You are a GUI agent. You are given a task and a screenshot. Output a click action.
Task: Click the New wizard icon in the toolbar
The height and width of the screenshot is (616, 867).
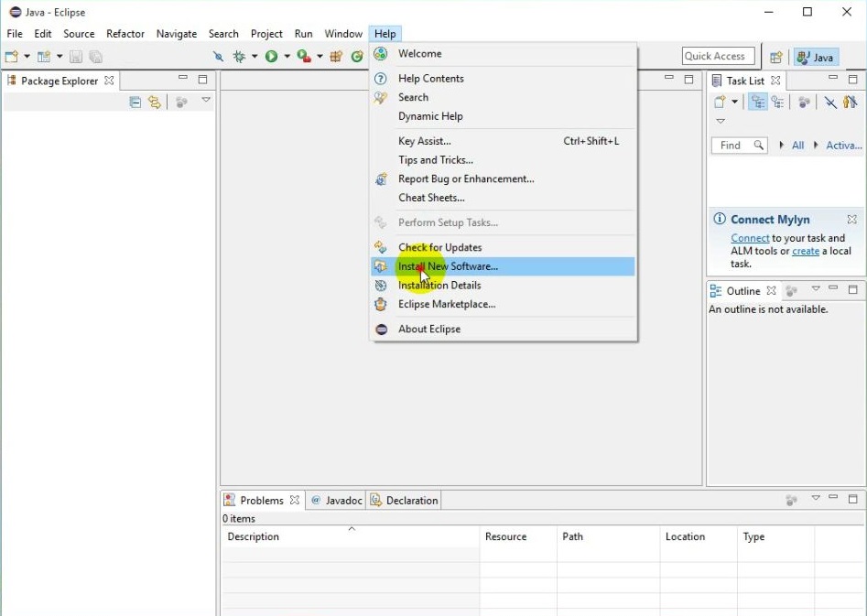click(12, 57)
